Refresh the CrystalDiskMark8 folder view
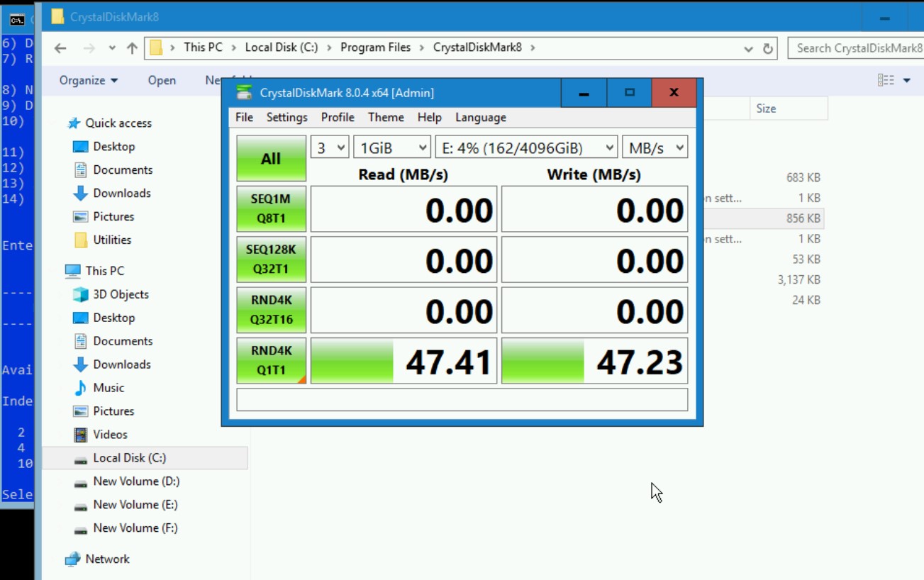Screen dimensions: 924x580 [767, 48]
